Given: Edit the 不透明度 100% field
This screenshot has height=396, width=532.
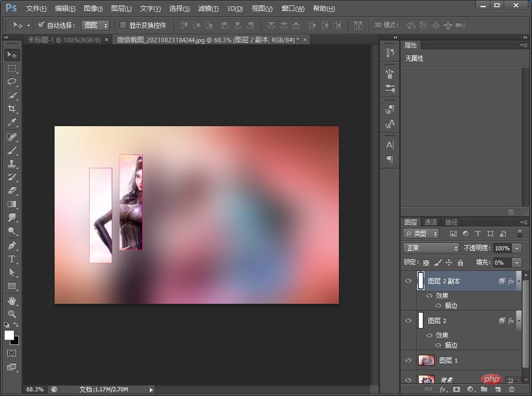Looking at the screenshot, I should point(503,248).
